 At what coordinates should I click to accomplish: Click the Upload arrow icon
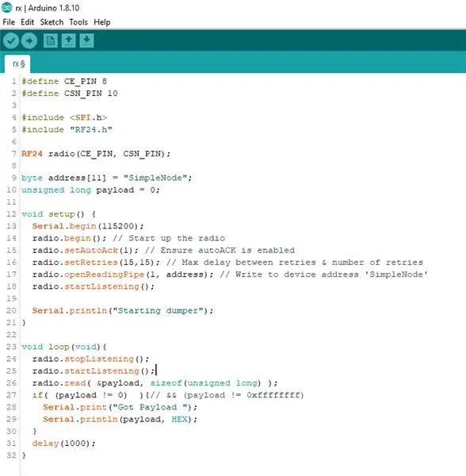[29, 40]
